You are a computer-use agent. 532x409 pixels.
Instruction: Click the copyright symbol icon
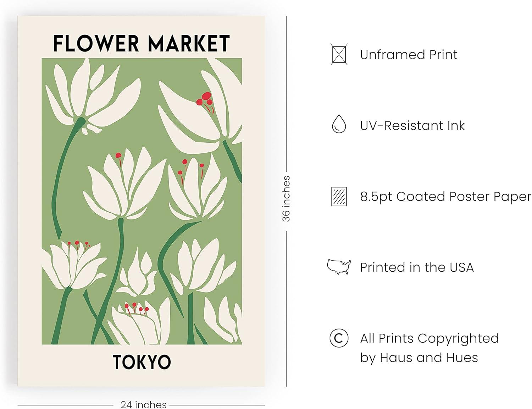[x=339, y=338]
